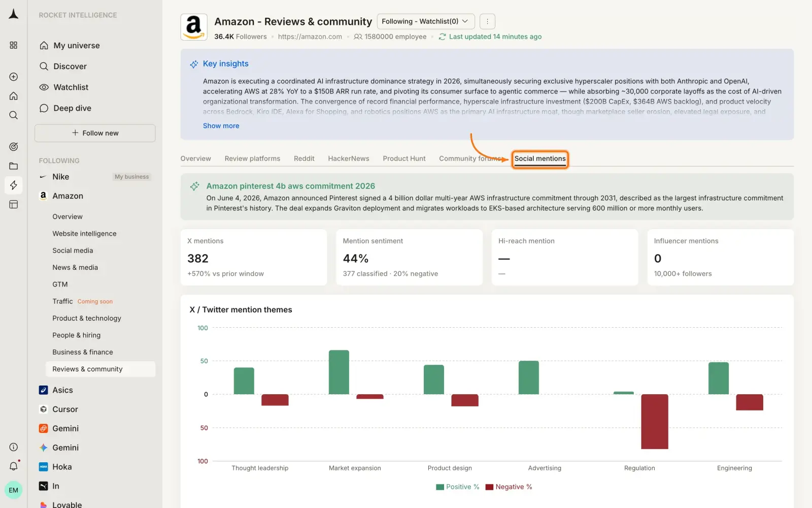Expand insights with Show more
This screenshot has height=508, width=812.
tap(221, 125)
